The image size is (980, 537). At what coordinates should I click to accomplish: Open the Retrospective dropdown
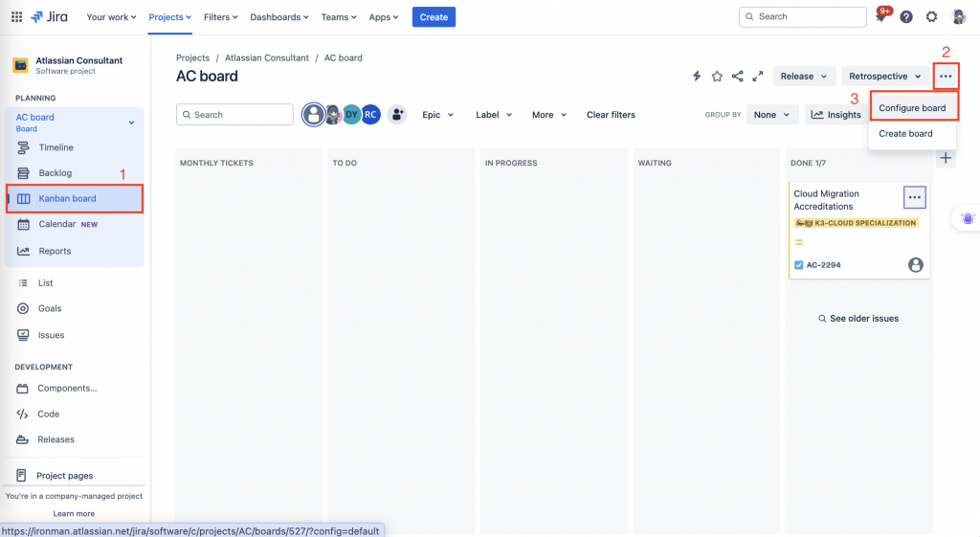pos(885,77)
